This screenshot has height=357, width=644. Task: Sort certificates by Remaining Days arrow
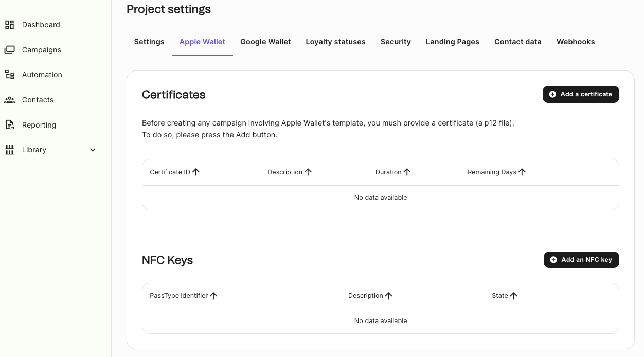coord(522,172)
